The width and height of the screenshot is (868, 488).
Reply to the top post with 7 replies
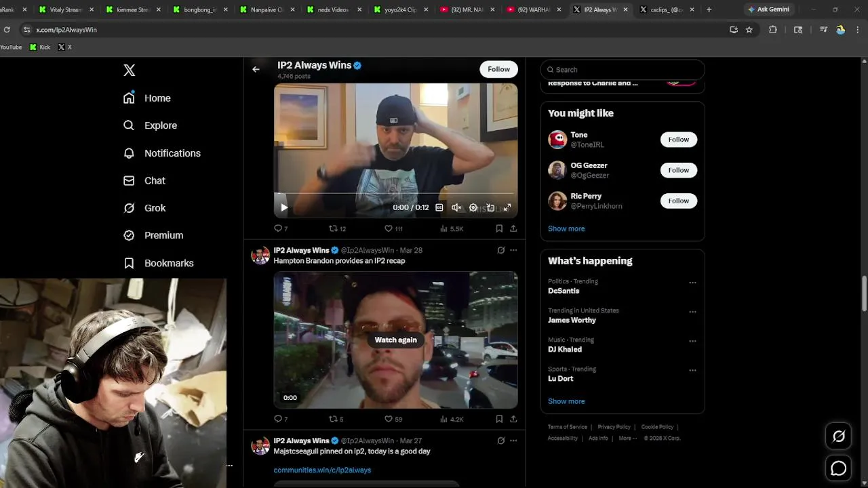[281, 228]
